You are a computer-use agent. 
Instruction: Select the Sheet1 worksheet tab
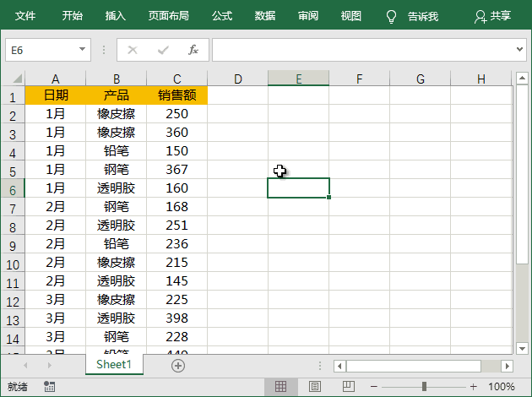[114, 364]
